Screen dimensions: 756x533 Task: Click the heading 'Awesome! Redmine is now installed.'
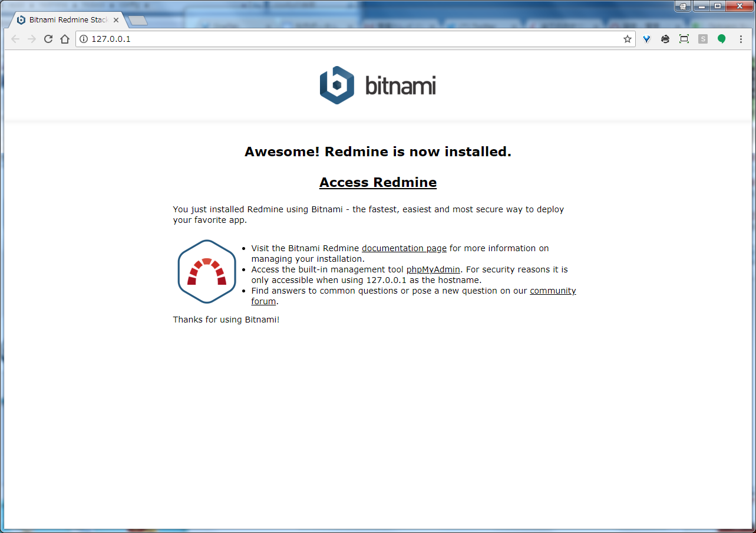click(x=378, y=152)
